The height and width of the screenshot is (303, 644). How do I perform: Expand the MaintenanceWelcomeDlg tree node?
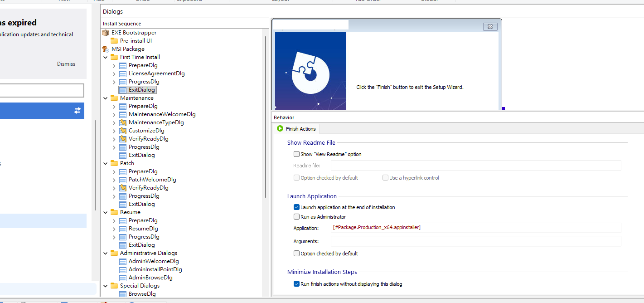[x=114, y=114]
